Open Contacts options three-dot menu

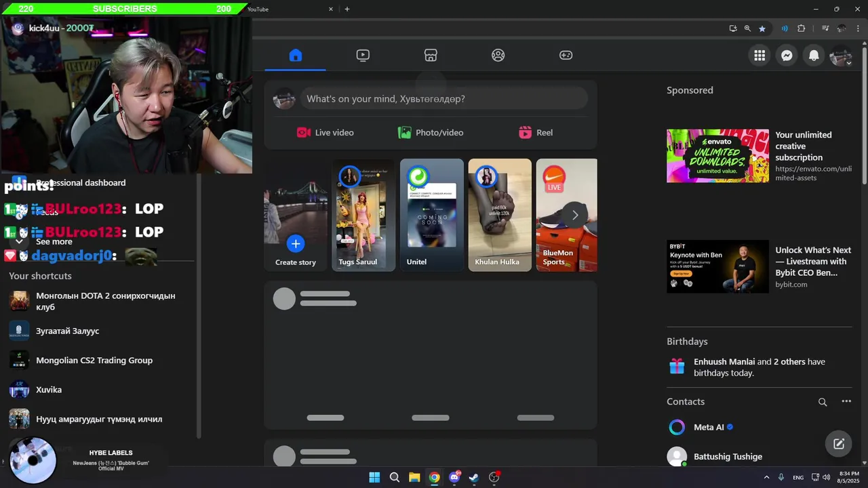click(x=846, y=402)
